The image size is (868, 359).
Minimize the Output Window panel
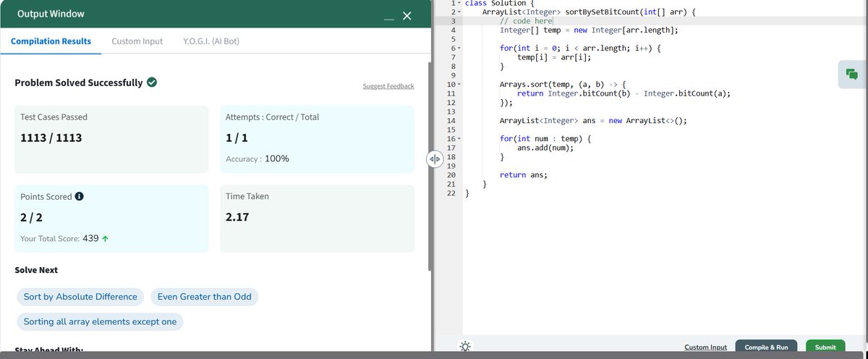point(388,19)
